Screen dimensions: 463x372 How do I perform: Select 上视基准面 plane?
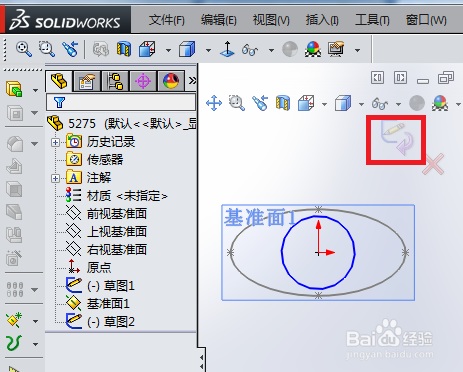click(117, 232)
